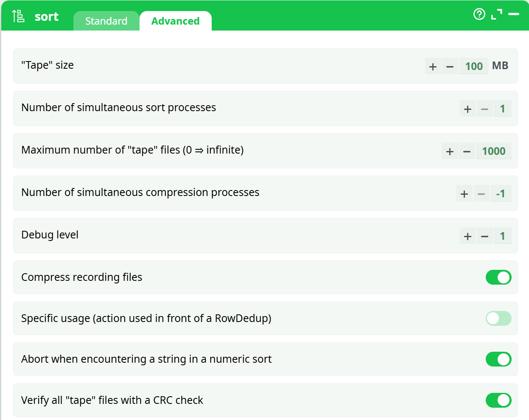Turn off CRC check verification toggle
Screen dimensions: 529x420
pyautogui.click(x=498, y=400)
